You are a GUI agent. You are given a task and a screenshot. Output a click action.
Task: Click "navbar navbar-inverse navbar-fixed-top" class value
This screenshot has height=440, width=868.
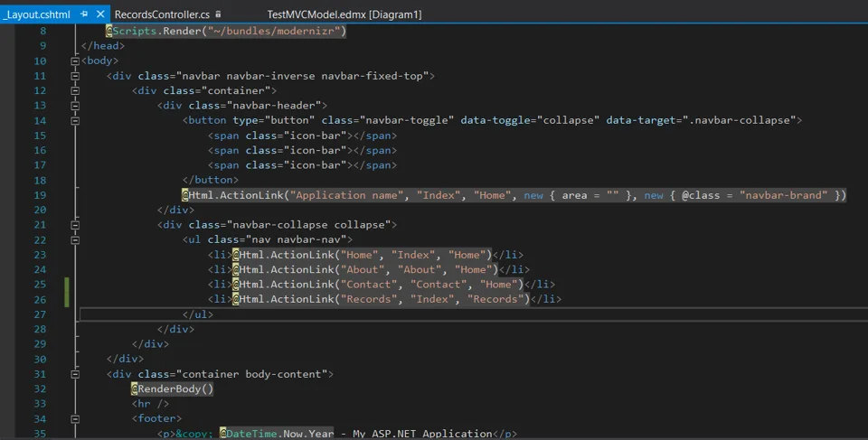[302, 76]
